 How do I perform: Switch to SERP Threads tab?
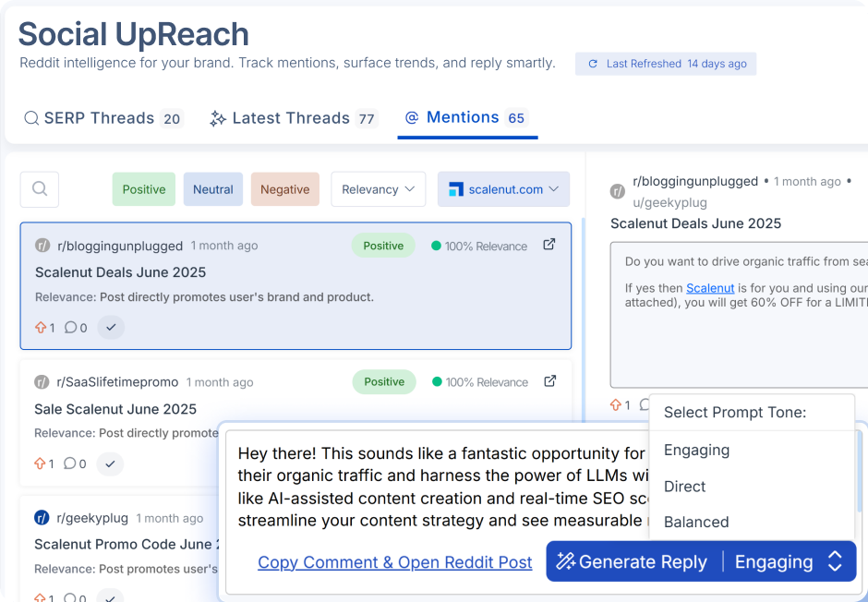(x=103, y=118)
